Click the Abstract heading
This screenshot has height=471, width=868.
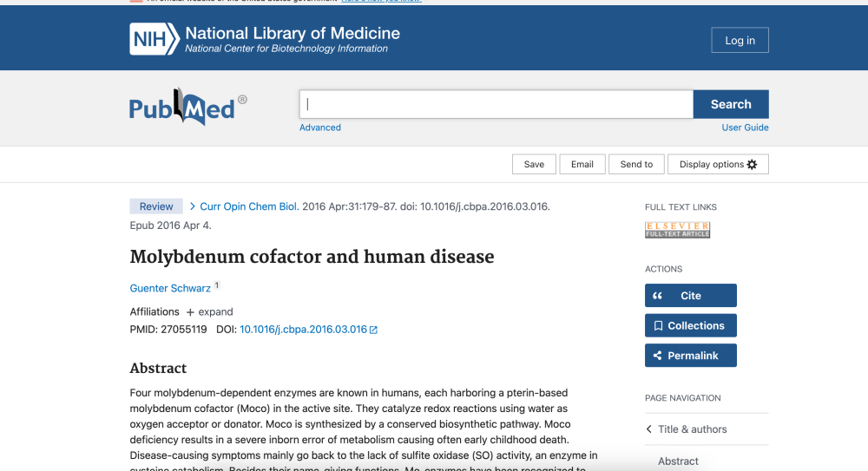[x=158, y=368]
